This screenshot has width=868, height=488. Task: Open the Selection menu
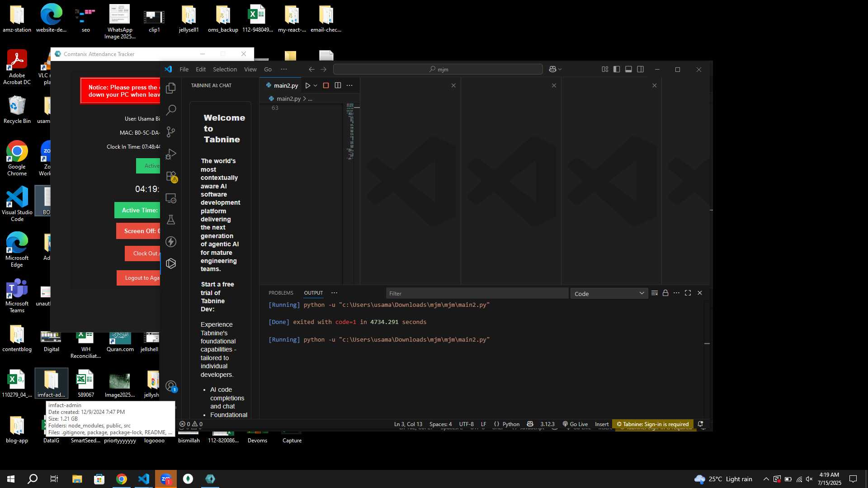point(225,69)
